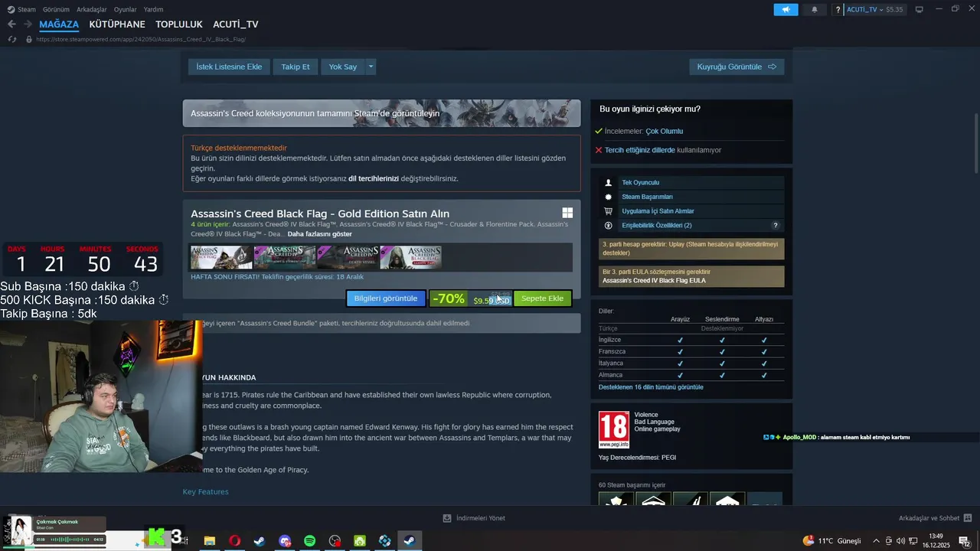This screenshot has width=980, height=551.
Task: Open the announcements megaphone button
Action: pyautogui.click(x=786, y=9)
